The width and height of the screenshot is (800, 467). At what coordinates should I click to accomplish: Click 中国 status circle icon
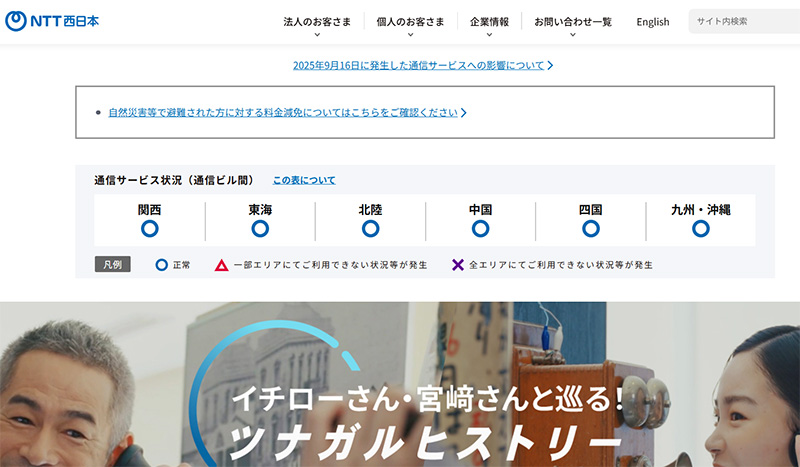coord(481,229)
